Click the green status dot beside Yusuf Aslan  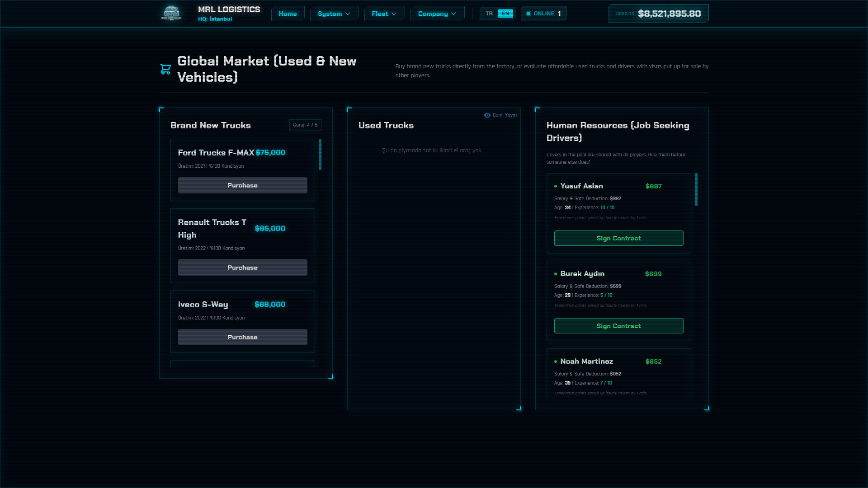[x=556, y=186]
